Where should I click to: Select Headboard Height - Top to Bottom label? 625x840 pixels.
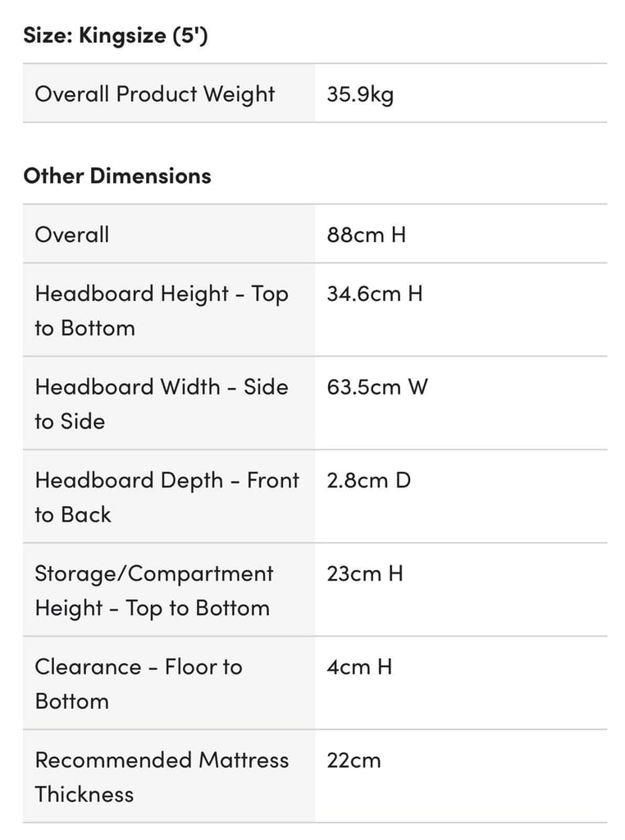coord(162,311)
